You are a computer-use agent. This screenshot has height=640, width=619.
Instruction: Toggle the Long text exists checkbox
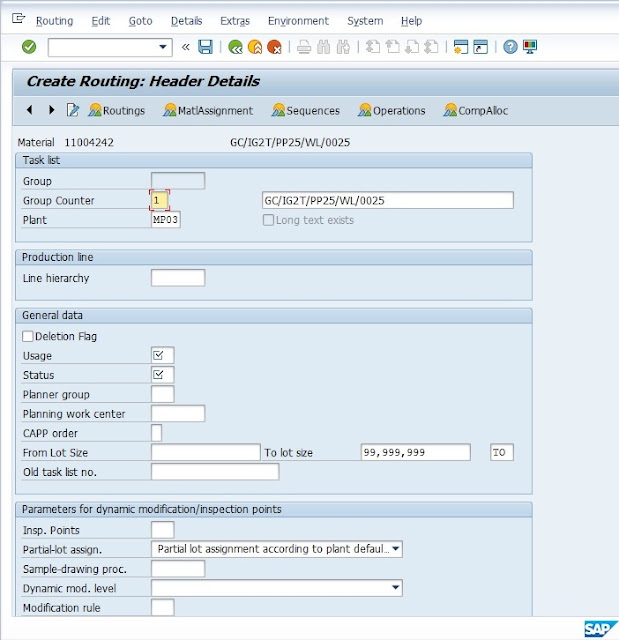(x=268, y=220)
